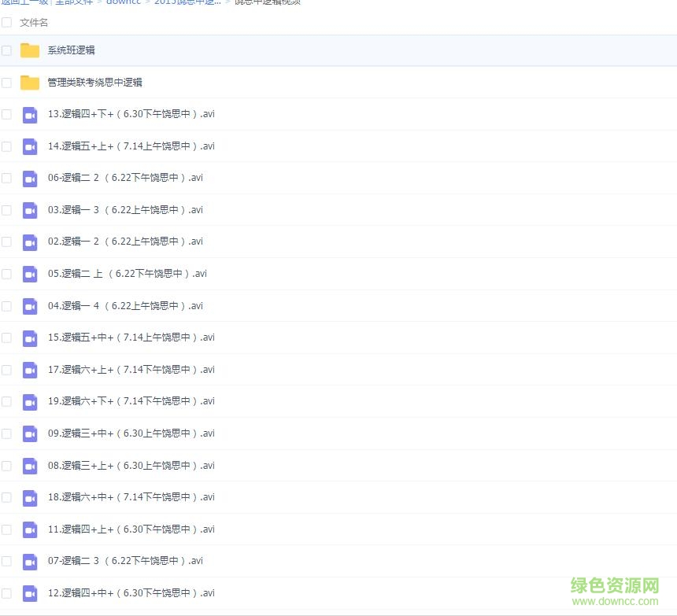This screenshot has height=616, width=677.
Task: Open the 系统班逻辑 folder icon
Action: click(x=30, y=50)
